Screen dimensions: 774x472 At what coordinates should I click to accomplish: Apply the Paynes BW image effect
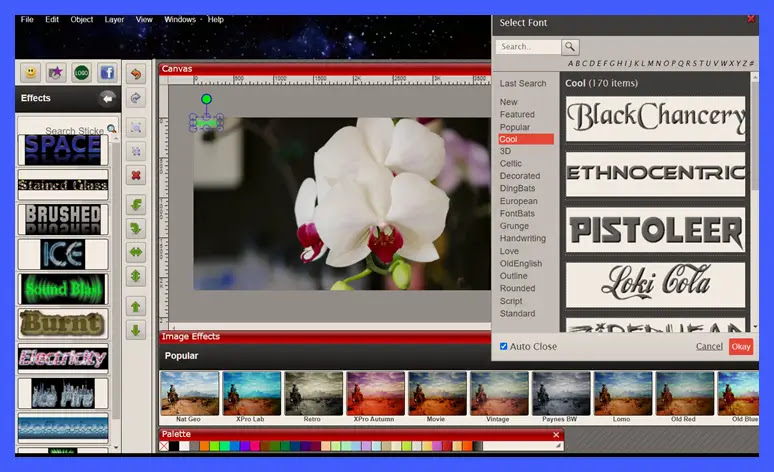coord(561,397)
